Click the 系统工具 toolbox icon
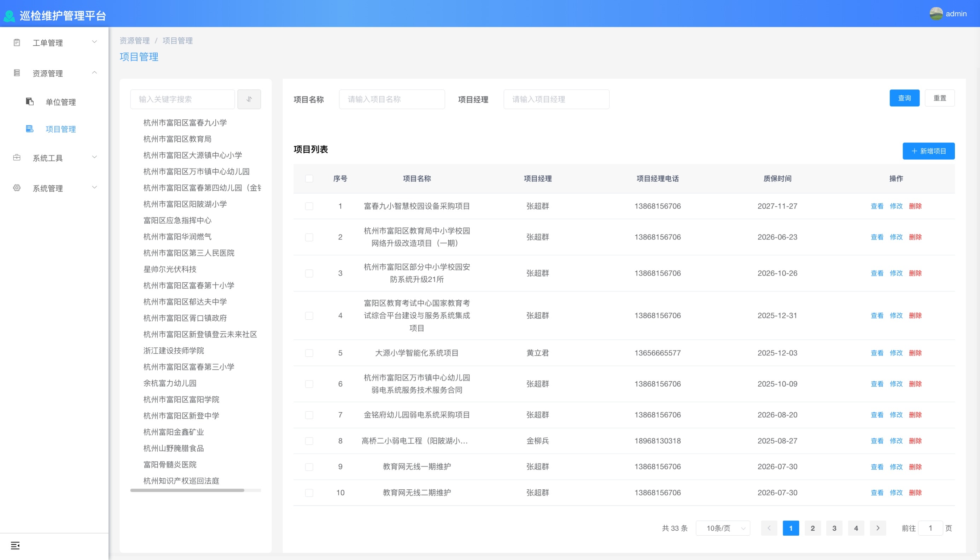The image size is (980, 560). point(16,157)
